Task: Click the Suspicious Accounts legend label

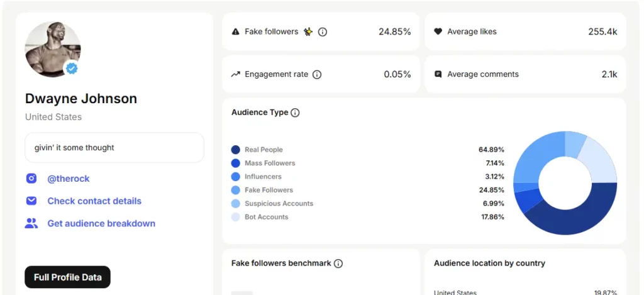Action: pos(279,203)
